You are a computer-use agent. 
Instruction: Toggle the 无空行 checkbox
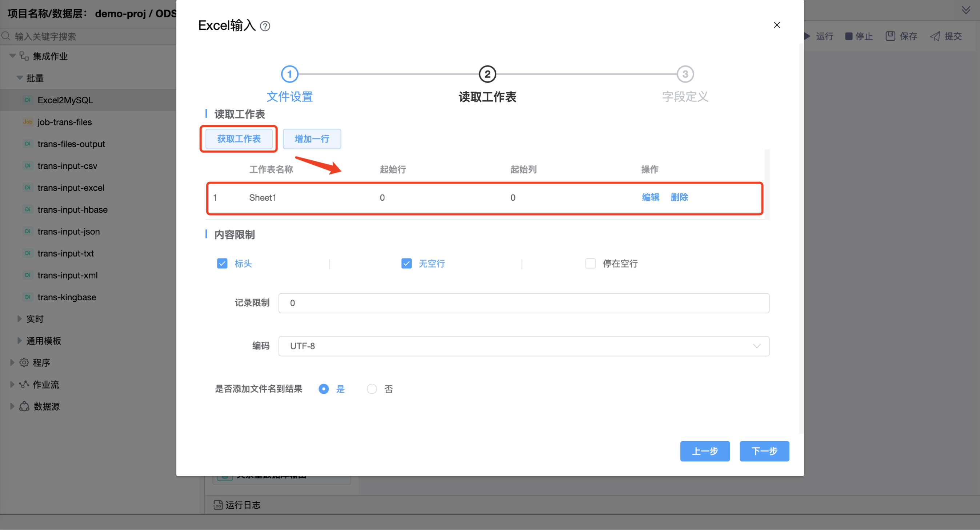coord(406,263)
